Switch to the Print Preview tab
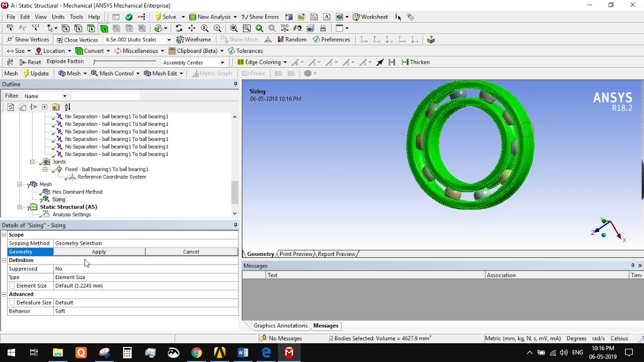Image resolution: width=644 pixels, height=362 pixels. point(296,254)
